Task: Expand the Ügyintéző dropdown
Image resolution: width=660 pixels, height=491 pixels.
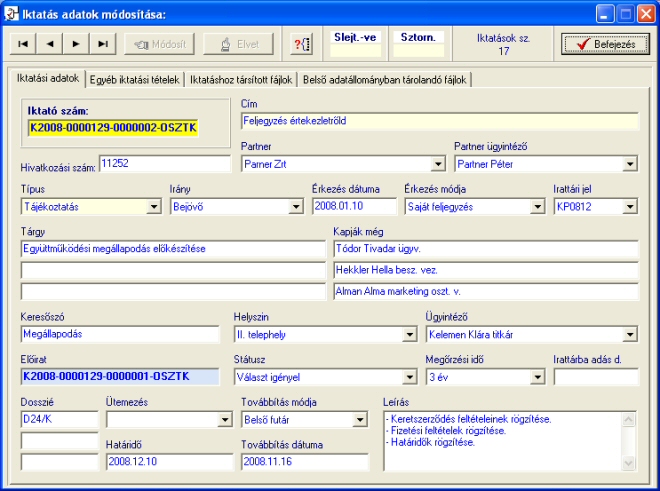Action: coord(630,335)
